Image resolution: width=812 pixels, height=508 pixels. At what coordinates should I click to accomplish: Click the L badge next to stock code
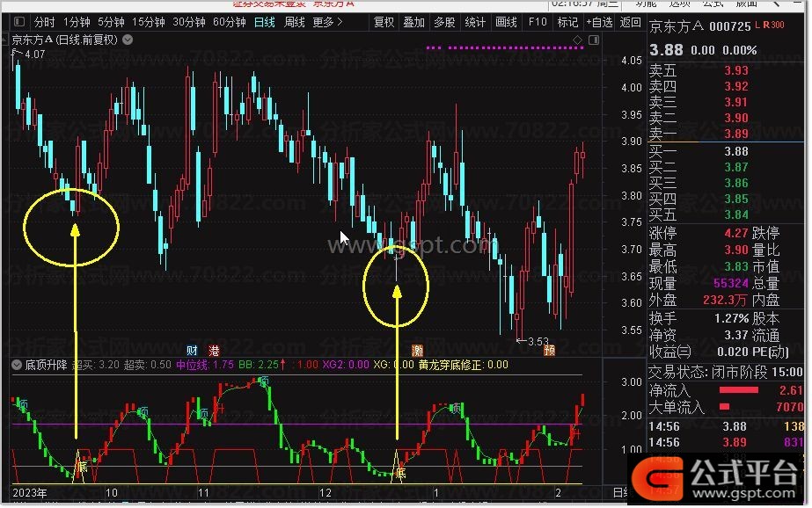757,25
